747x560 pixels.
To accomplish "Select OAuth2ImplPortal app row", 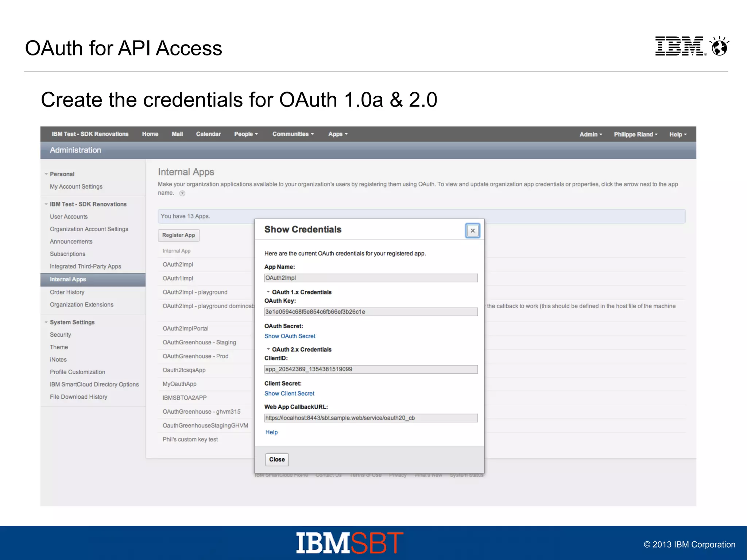I will tap(186, 328).
